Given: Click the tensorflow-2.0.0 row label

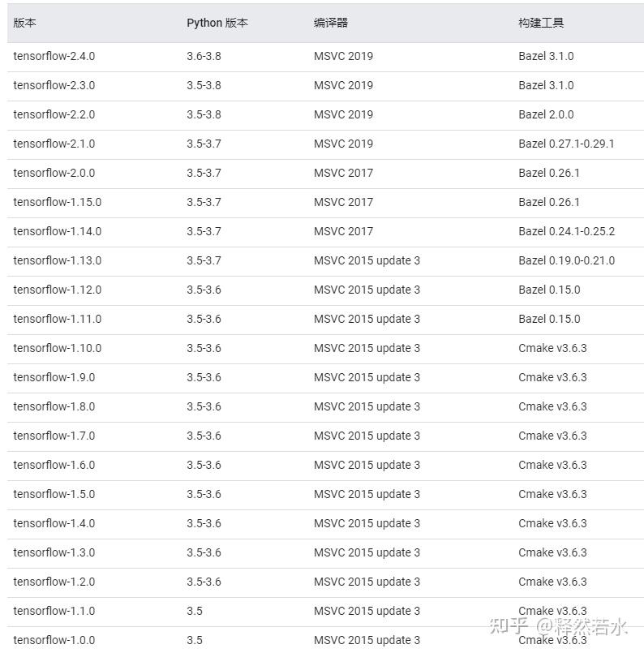Looking at the screenshot, I should (x=54, y=173).
